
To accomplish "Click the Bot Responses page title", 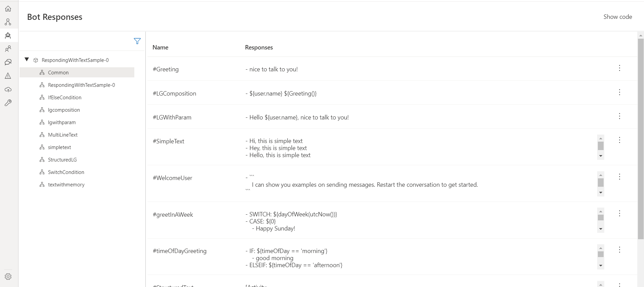I will (55, 17).
